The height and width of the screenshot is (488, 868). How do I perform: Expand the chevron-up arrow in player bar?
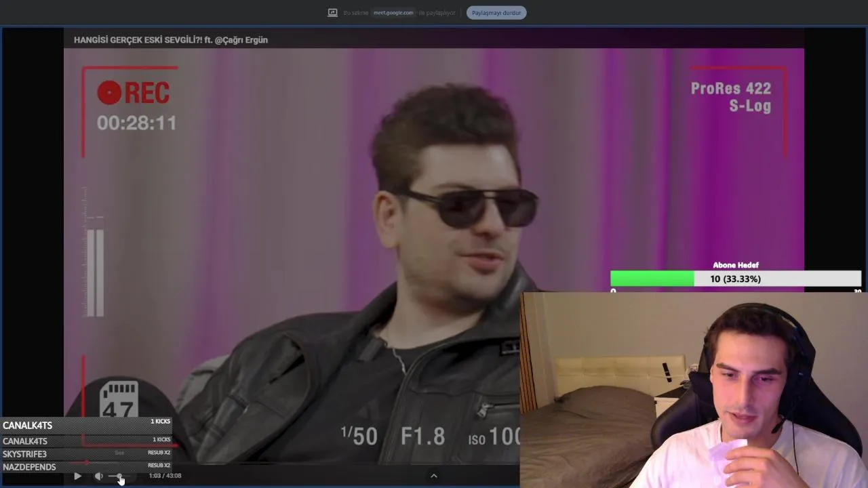click(x=434, y=476)
